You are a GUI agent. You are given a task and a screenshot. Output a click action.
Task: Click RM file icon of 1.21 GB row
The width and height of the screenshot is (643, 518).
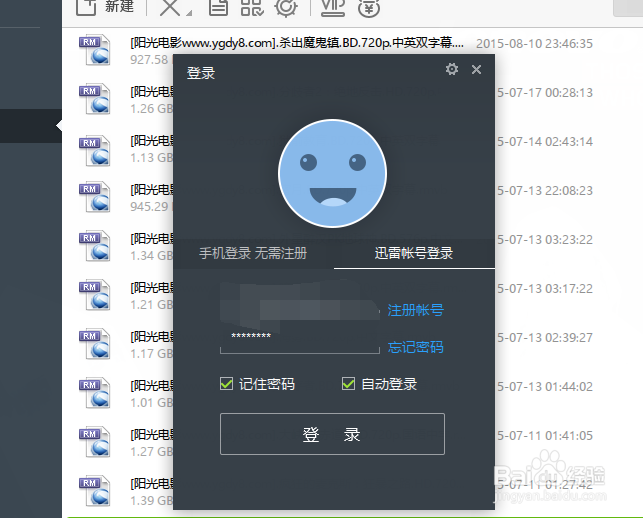[x=95, y=295]
